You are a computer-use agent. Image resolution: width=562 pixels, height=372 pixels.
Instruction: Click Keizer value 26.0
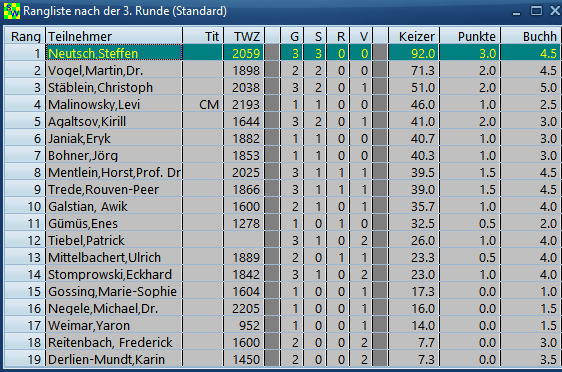click(414, 240)
